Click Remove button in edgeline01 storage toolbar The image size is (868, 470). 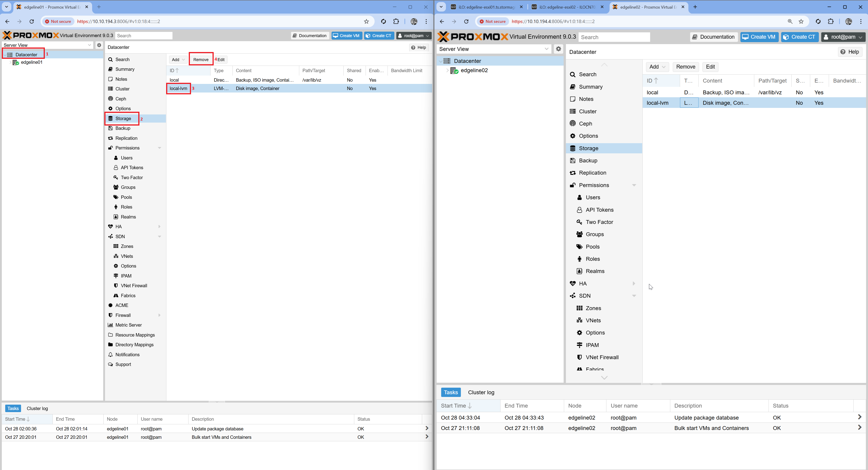pos(201,59)
